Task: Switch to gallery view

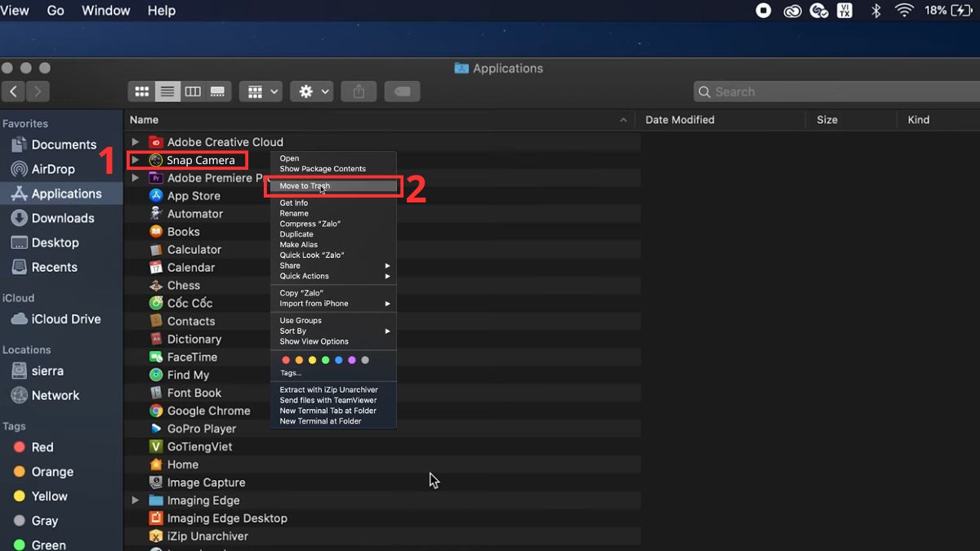Action: 218,91
